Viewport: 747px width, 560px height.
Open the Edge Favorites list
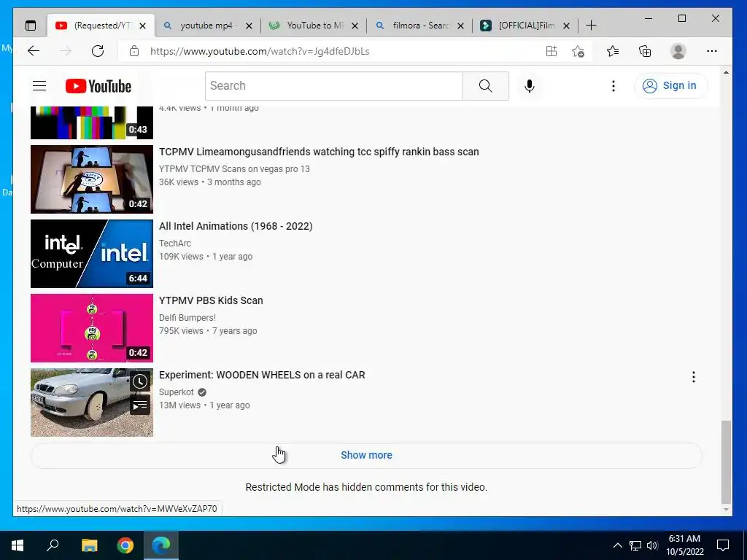pyautogui.click(x=613, y=51)
